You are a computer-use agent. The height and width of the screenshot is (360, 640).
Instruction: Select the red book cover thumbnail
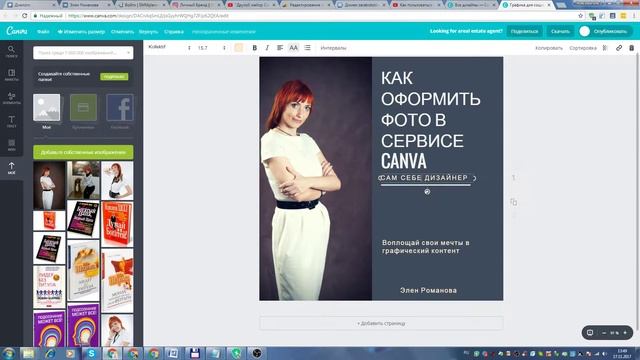(117, 224)
